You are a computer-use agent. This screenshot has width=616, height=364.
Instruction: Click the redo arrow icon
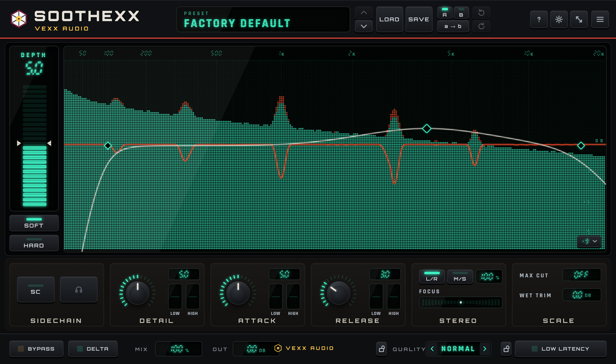(481, 26)
